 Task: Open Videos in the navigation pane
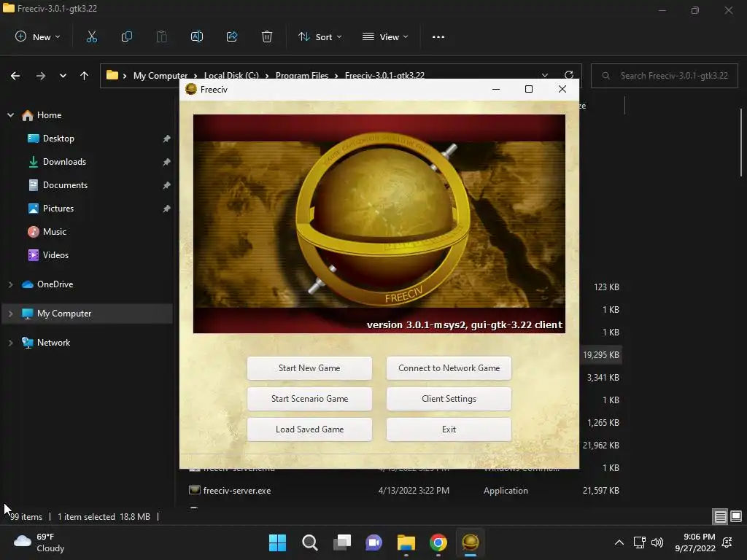(55, 255)
